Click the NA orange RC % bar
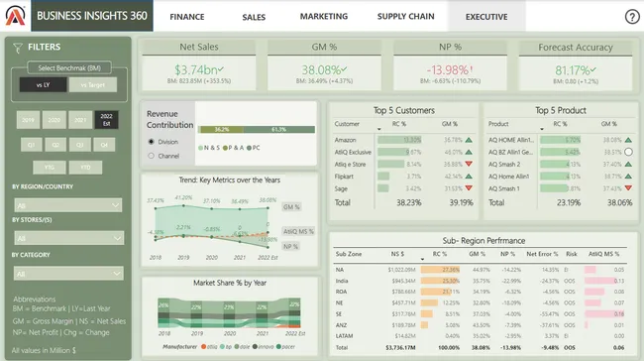Image resolution: width=644 pixels, height=361 pixels. pyautogui.click(x=440, y=270)
